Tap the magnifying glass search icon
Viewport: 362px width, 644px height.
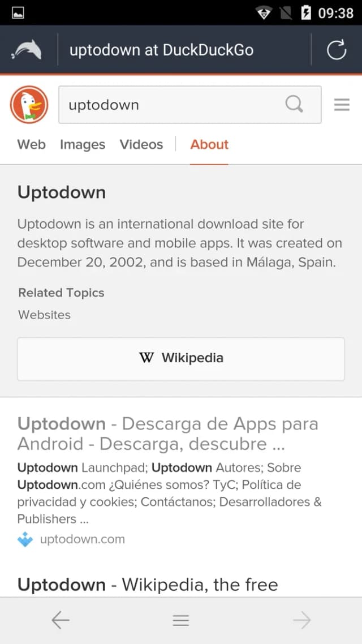[x=294, y=104]
